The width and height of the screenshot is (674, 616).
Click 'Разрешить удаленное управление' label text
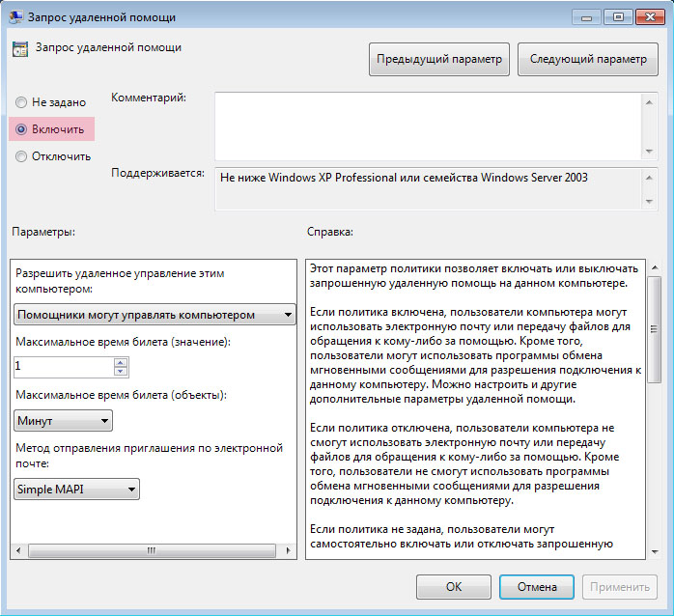[x=120, y=281]
